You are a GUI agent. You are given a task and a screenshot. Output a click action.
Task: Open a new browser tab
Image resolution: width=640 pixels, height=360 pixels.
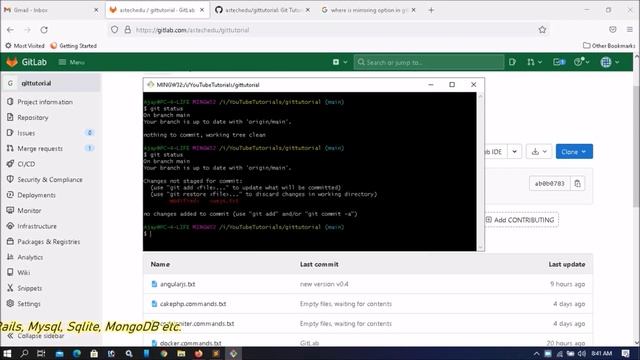(x=431, y=10)
